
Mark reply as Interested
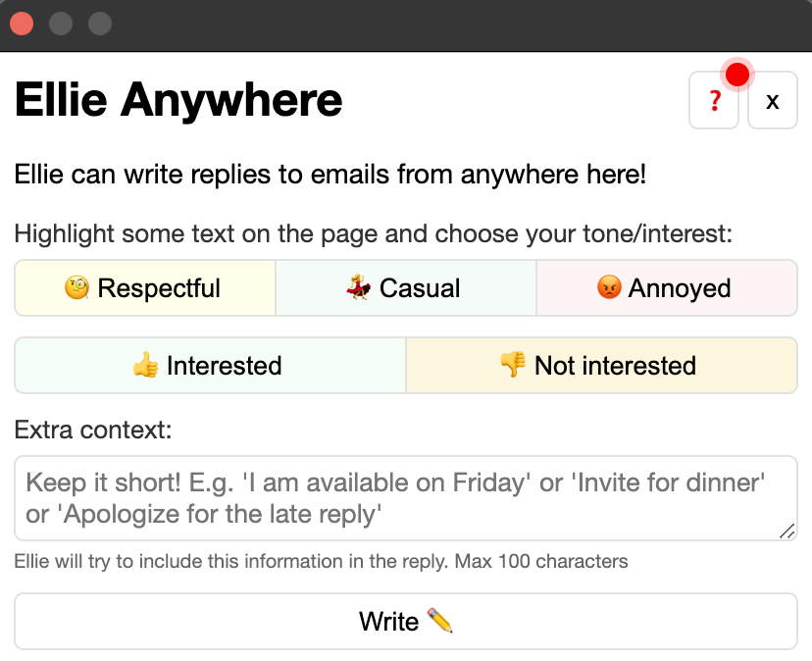tap(210, 366)
